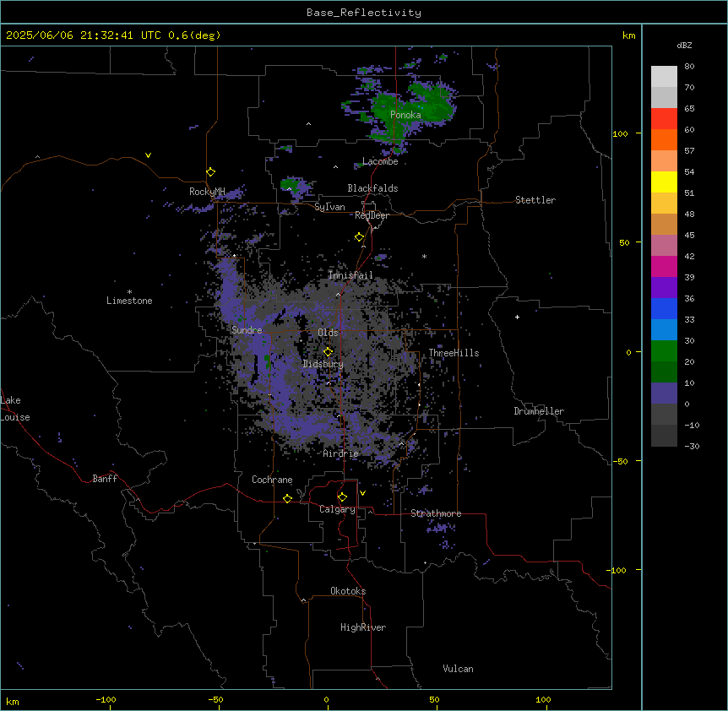Click the 50 tick label on right axis
Image resolution: width=728 pixels, height=711 pixels.
624,242
